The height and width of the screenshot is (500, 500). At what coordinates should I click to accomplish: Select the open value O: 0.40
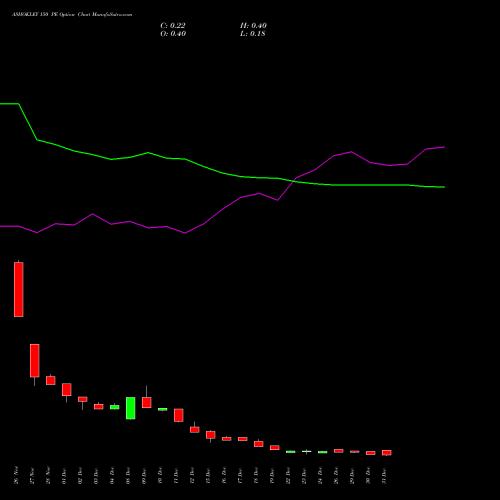pos(173,34)
